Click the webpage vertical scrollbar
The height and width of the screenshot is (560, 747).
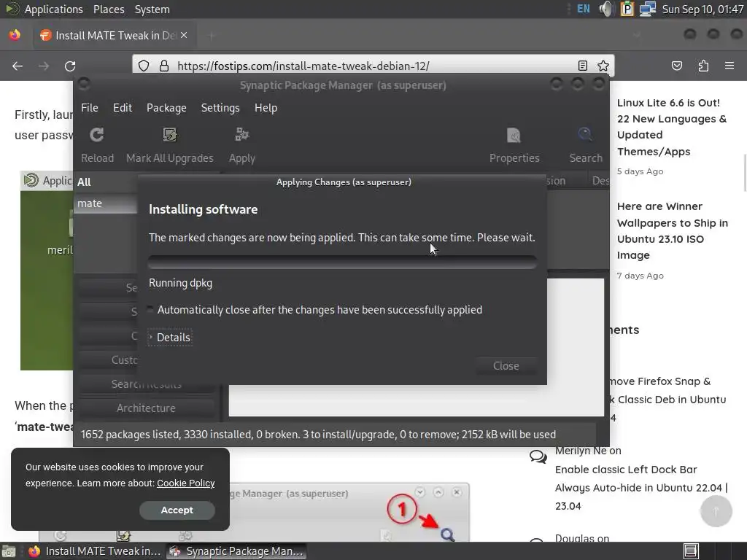point(744,172)
